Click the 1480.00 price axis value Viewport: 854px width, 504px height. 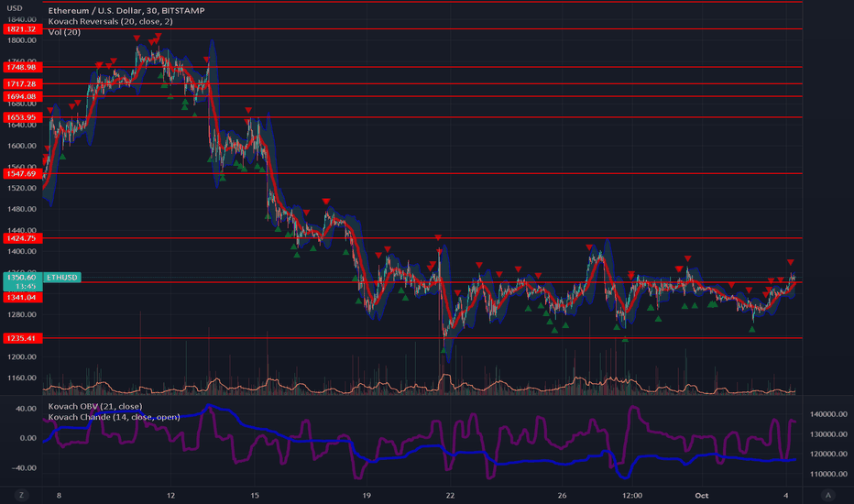point(22,209)
